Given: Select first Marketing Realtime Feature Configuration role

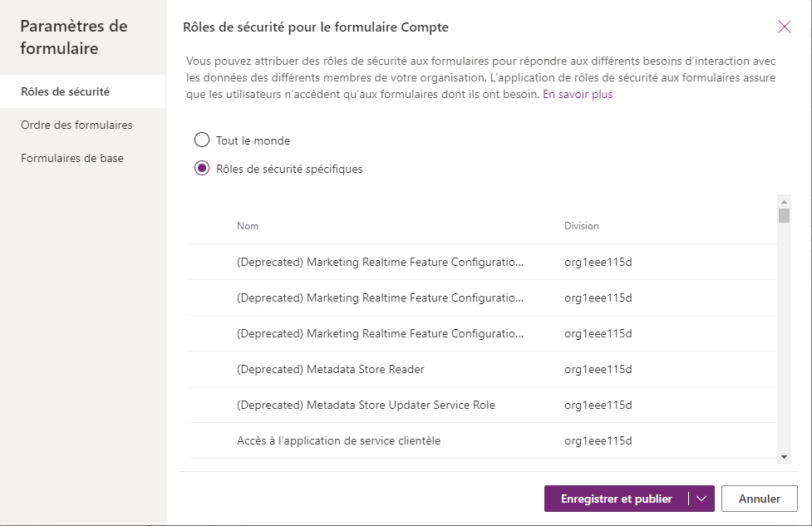Looking at the screenshot, I should tap(380, 262).
